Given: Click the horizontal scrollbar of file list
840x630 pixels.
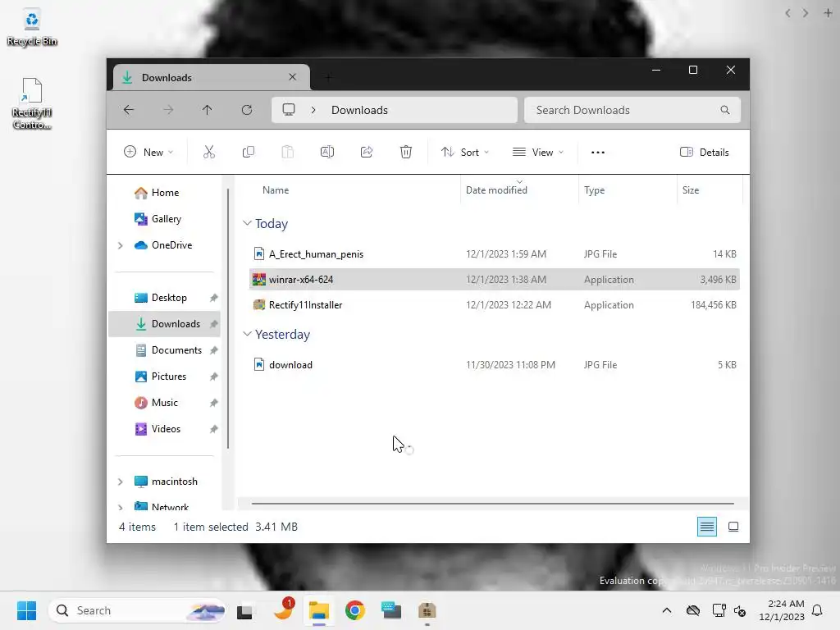Looking at the screenshot, I should (x=492, y=504).
